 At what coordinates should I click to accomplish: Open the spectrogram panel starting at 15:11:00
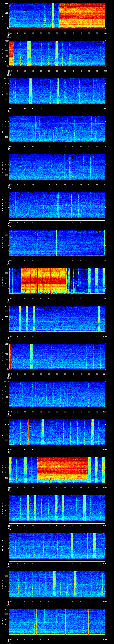pos(57,394)
